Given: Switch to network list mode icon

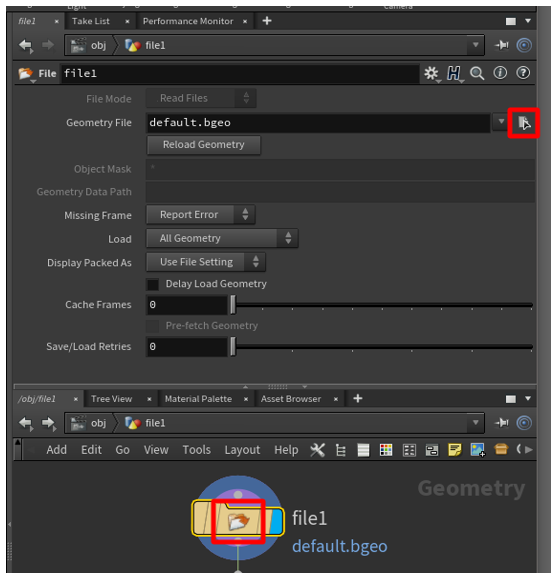Looking at the screenshot, I should [x=363, y=450].
